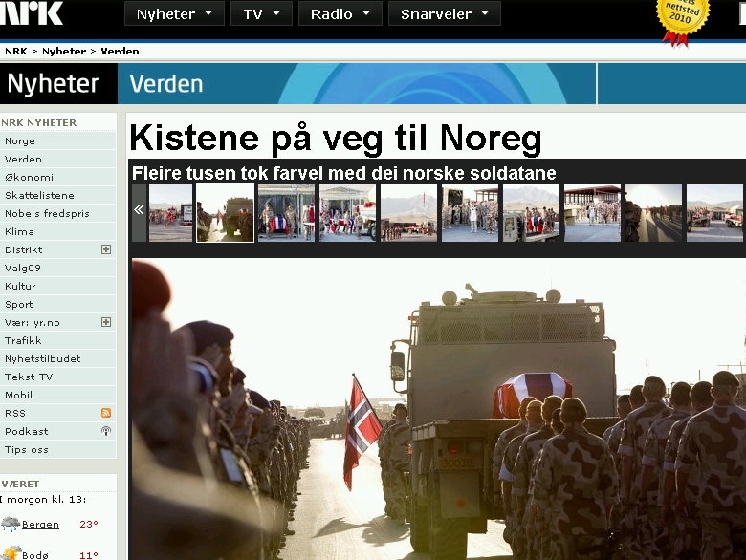Open Distrikt in sidebar
The width and height of the screenshot is (746, 560).
pos(24,250)
